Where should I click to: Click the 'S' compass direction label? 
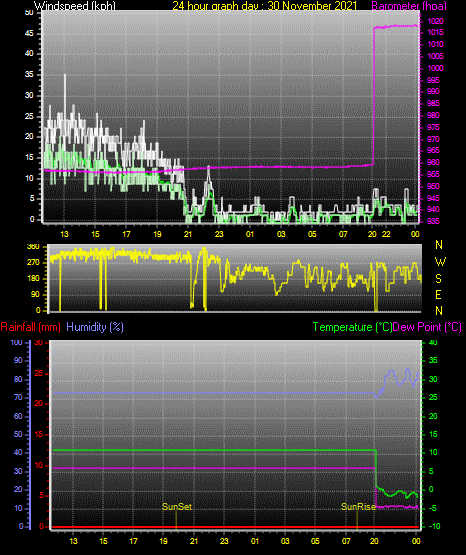[438, 279]
